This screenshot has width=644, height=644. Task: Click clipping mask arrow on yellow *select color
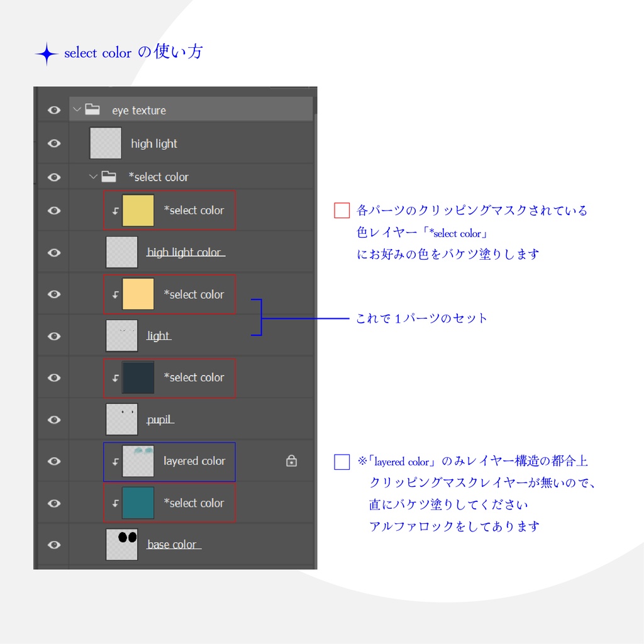pyautogui.click(x=116, y=211)
